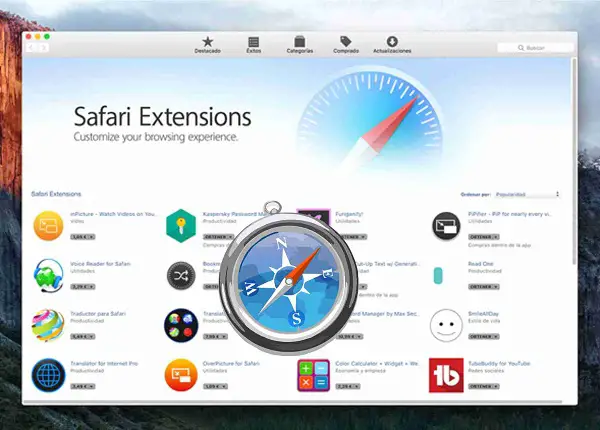Image resolution: width=600 pixels, height=430 pixels.
Task: Click the back navigation arrow
Action: (x=31, y=47)
